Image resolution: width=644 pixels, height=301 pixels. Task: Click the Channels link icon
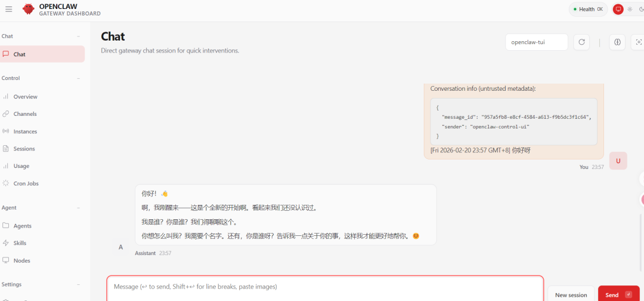[6, 114]
